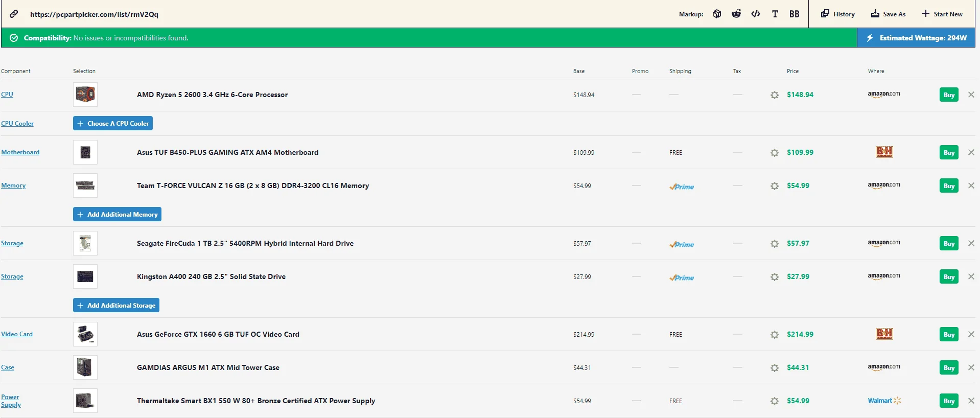This screenshot has width=980, height=418.
Task: Start New part list
Action: click(x=942, y=14)
